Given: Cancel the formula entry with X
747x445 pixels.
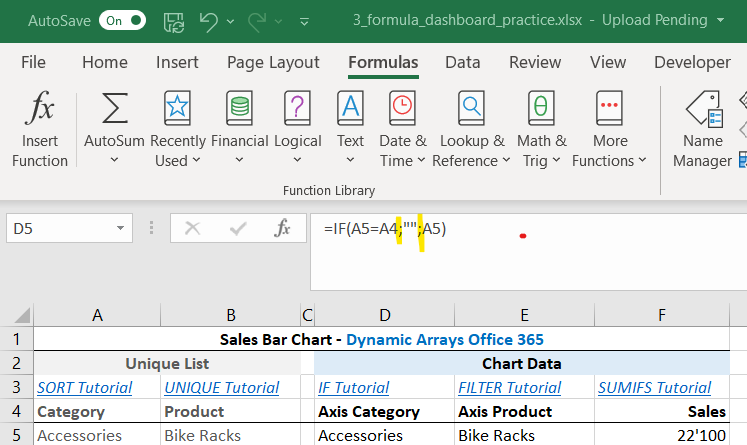Looking at the screenshot, I should click(192, 229).
